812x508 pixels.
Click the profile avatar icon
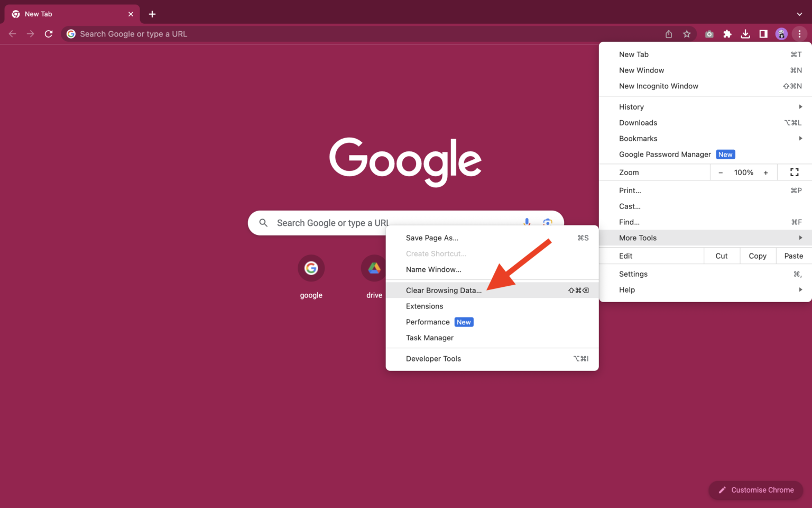[x=781, y=34]
